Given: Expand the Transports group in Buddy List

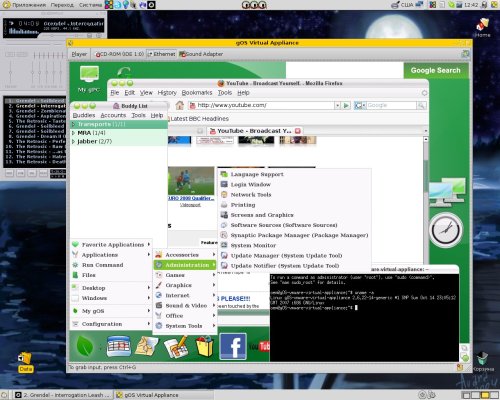Looking at the screenshot, I should point(73,124).
